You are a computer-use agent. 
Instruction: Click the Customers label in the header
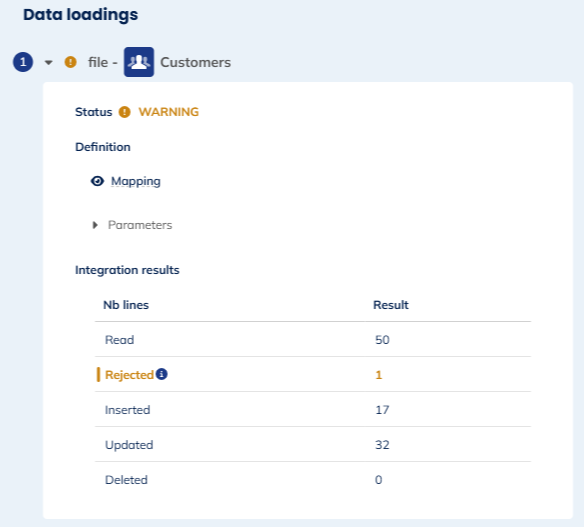(x=196, y=63)
